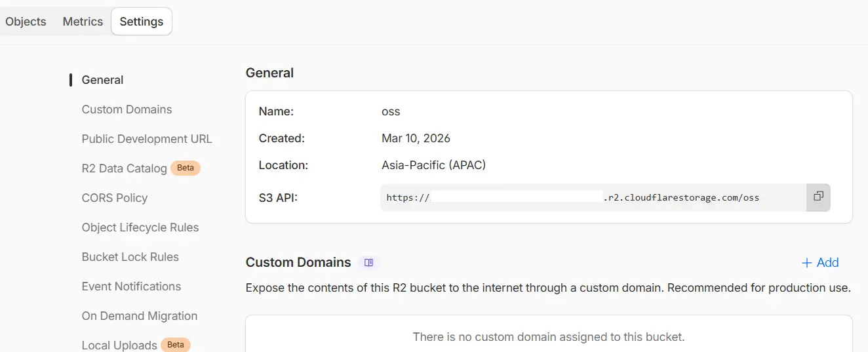
Task: Go to General in settings sidebar
Action: [x=102, y=80]
